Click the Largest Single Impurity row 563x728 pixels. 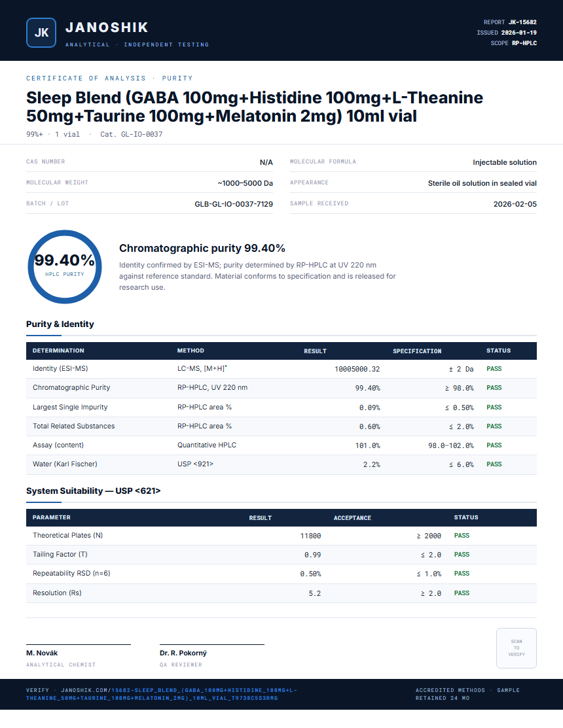(x=281, y=407)
